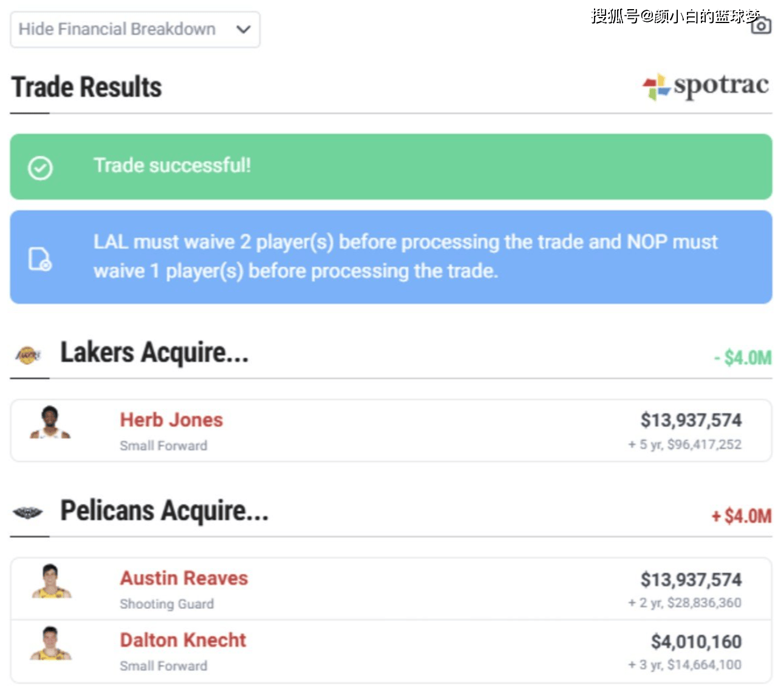
Task: Click the Lakers Acquire heading
Action: point(154,353)
